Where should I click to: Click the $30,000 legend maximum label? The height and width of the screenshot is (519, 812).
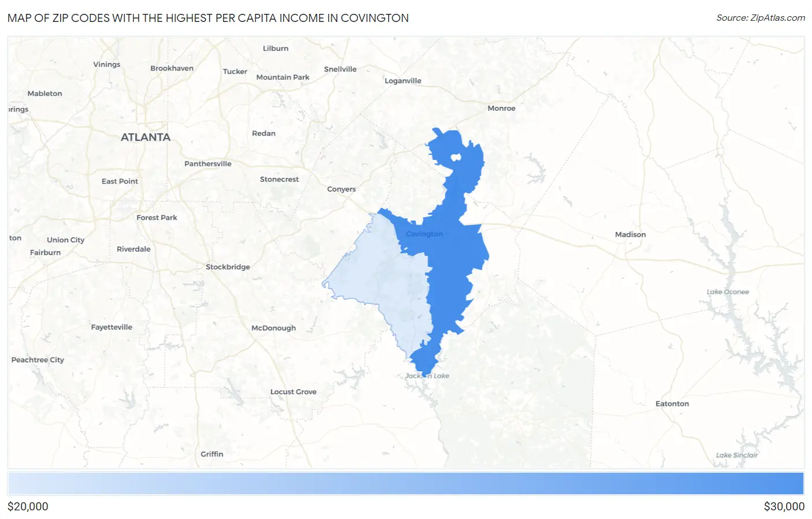click(784, 506)
